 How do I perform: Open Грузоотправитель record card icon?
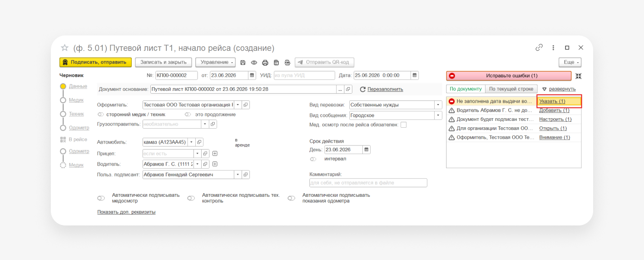click(213, 124)
